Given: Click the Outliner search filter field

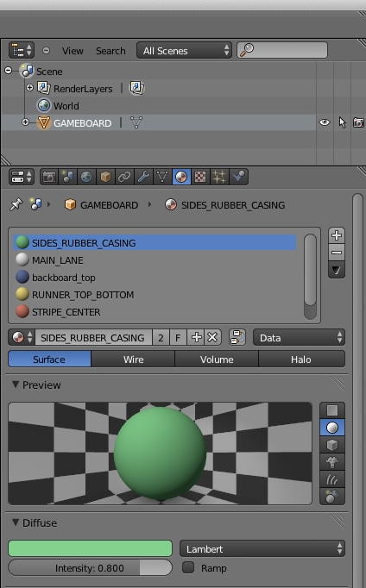Looking at the screenshot, I should click(282, 50).
